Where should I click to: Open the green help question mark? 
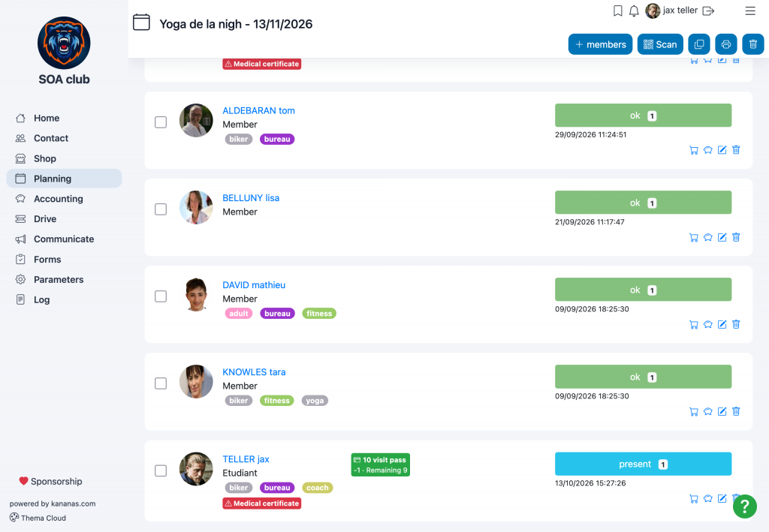point(745,506)
